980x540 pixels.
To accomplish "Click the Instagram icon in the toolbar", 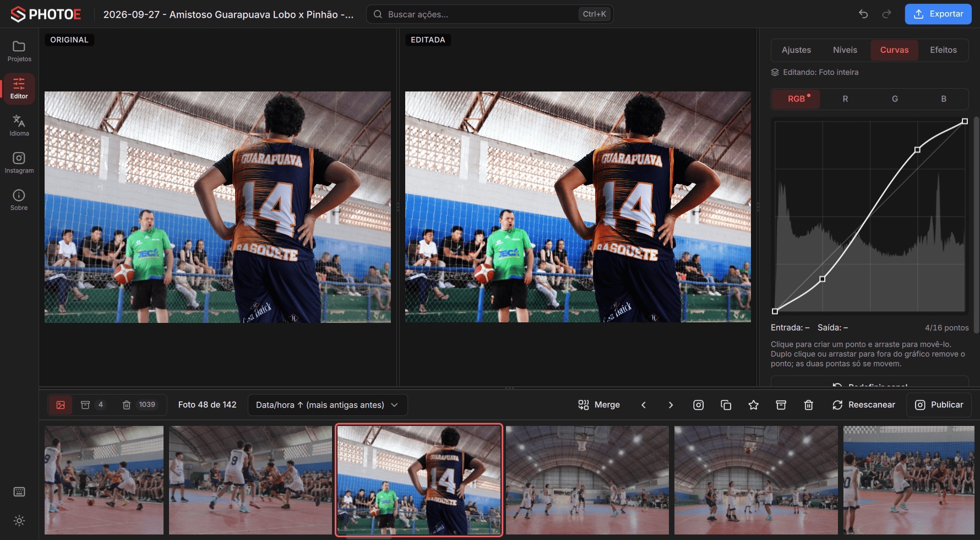I will 698,405.
